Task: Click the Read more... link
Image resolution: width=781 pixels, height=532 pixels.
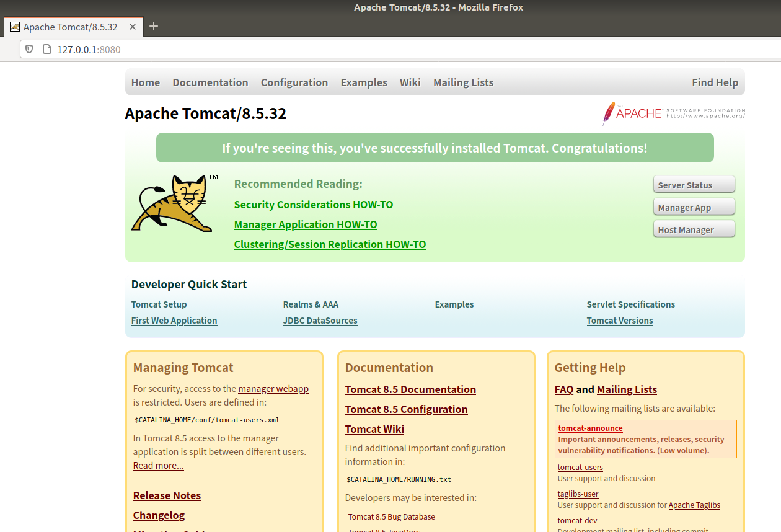Action: click(159, 466)
